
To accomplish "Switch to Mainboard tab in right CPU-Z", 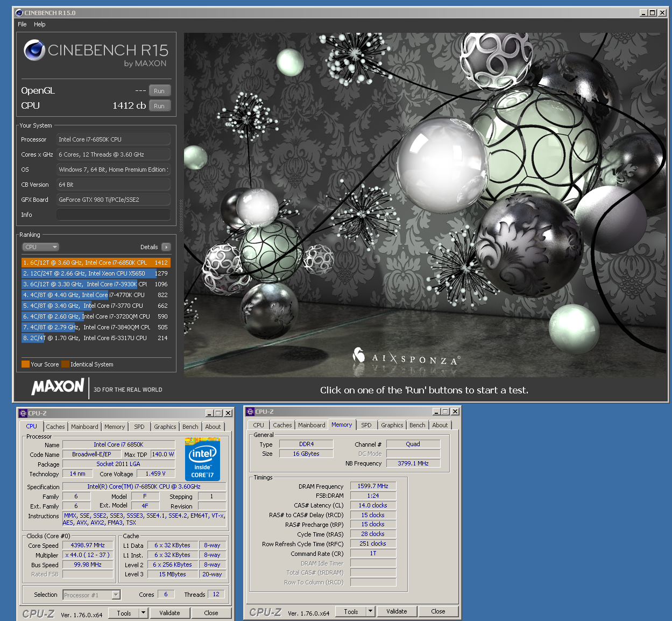I will click(x=312, y=425).
